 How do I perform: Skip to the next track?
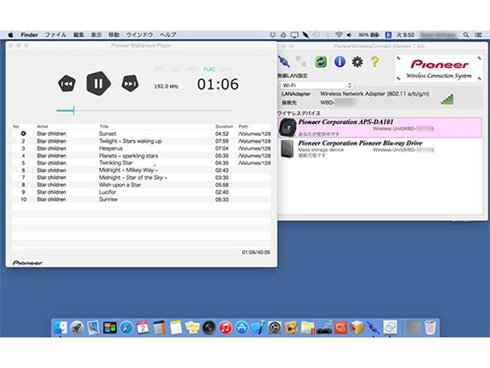[130, 83]
